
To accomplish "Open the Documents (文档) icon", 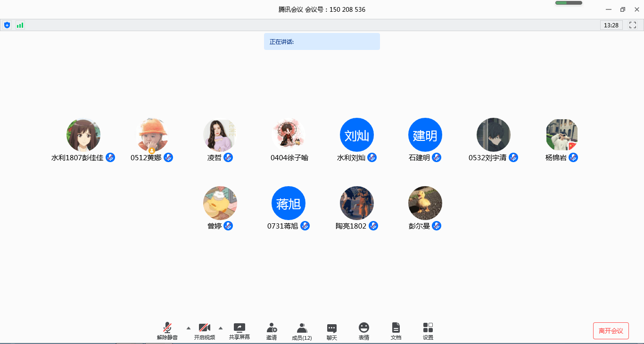I will (396, 331).
